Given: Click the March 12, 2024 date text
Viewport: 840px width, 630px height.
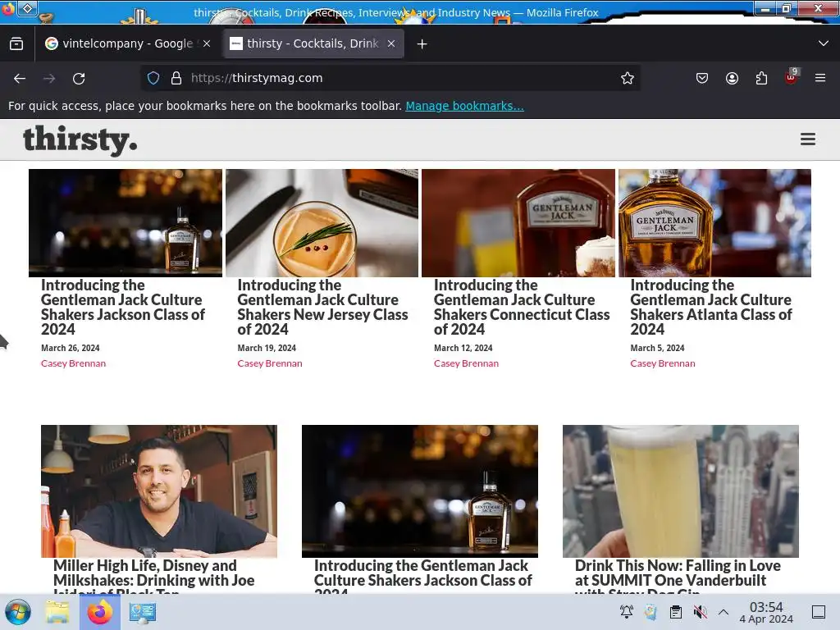Looking at the screenshot, I should [x=463, y=348].
